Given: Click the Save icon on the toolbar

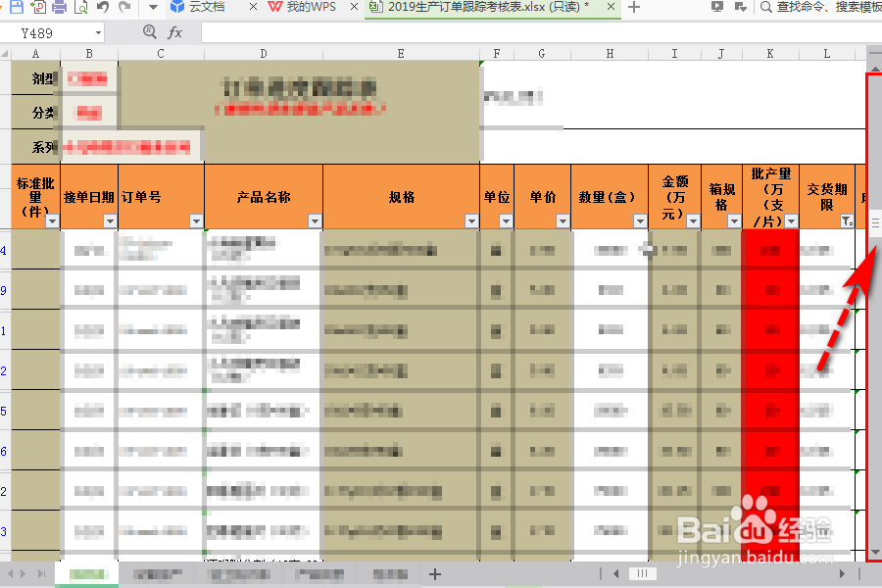Looking at the screenshot, I should click(17, 9).
